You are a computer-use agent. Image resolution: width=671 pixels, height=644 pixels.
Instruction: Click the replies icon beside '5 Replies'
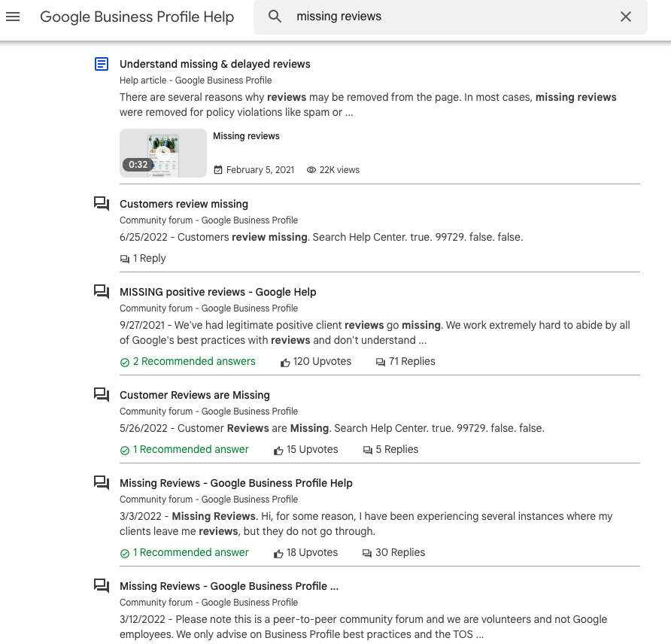368,450
